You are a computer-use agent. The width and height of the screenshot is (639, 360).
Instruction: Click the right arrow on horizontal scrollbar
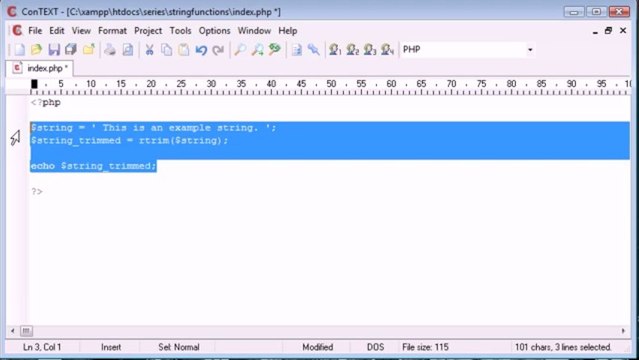click(624, 331)
